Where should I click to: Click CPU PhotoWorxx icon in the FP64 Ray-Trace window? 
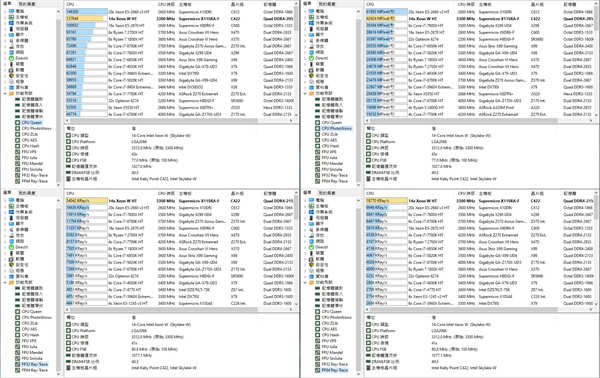tap(318, 318)
